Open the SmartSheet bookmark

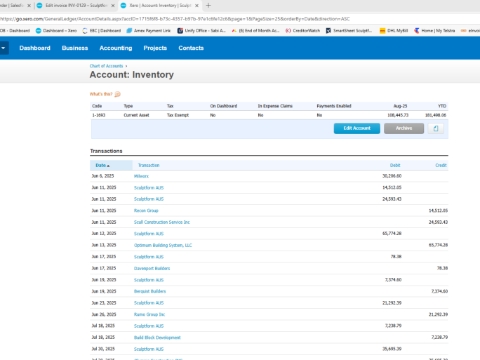349,30
